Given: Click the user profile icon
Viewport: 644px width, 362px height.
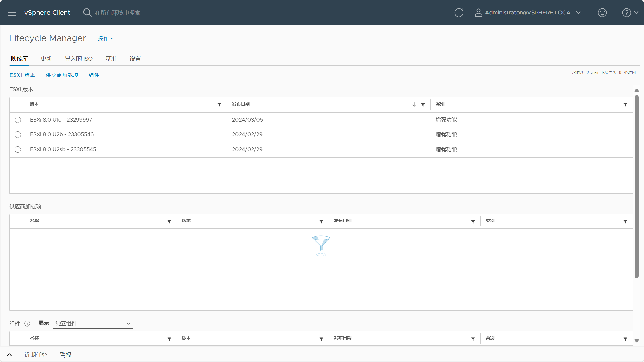Looking at the screenshot, I should point(478,13).
